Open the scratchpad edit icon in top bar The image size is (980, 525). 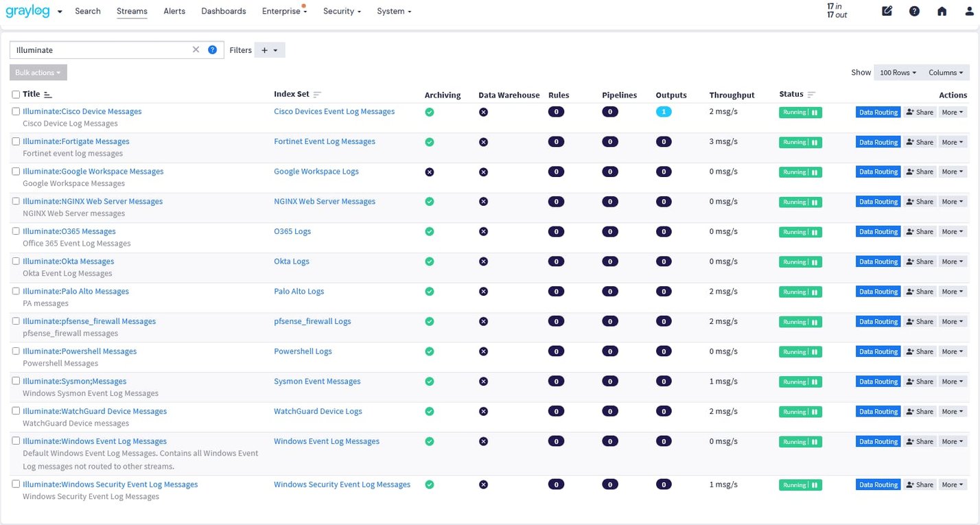point(887,11)
